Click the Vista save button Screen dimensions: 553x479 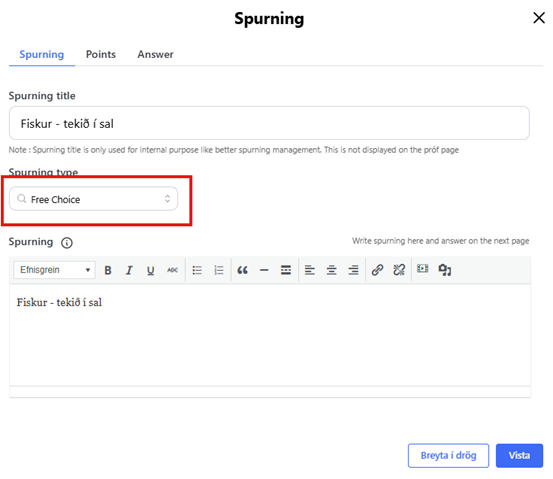519,456
